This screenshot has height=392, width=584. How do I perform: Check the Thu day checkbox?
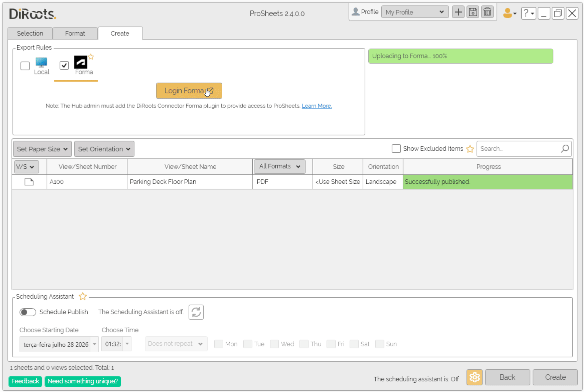[x=304, y=344]
